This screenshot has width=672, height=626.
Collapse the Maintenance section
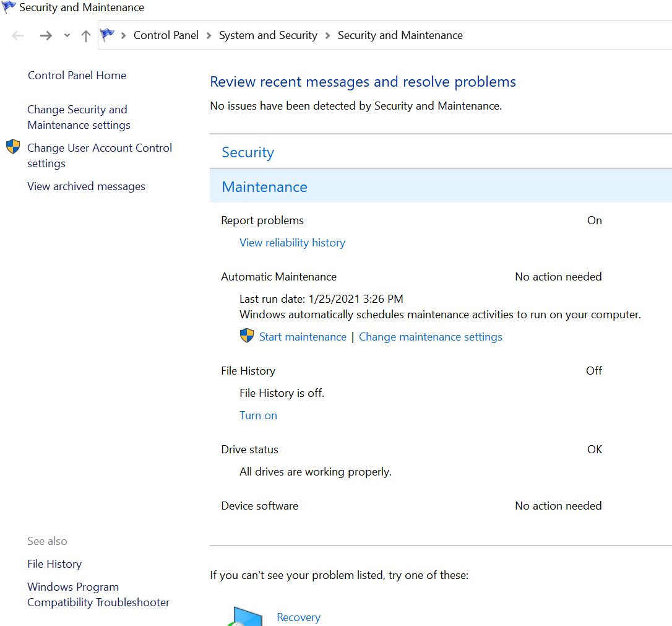(264, 186)
